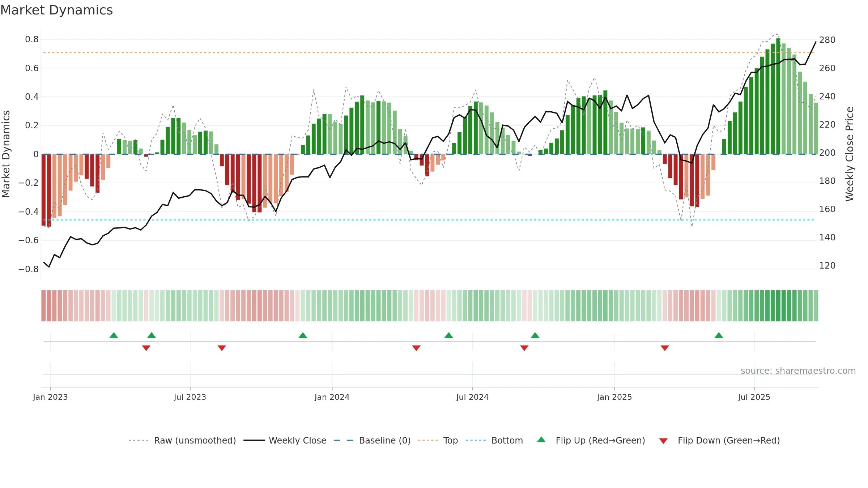This screenshot has height=488, width=868.
Task: Click the −0.8 left axis tick label
Action: [29, 269]
